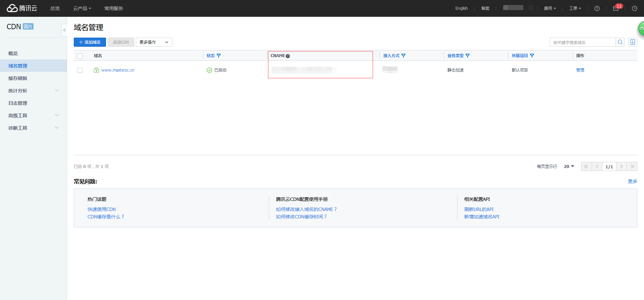The width and height of the screenshot is (644, 300).
Task: Click the download list icon
Action: tap(633, 42)
